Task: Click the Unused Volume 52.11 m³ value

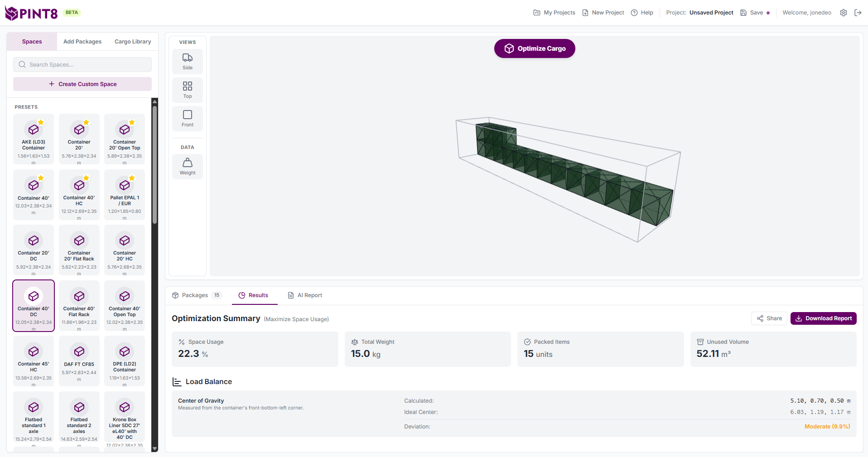Action: pyautogui.click(x=714, y=354)
